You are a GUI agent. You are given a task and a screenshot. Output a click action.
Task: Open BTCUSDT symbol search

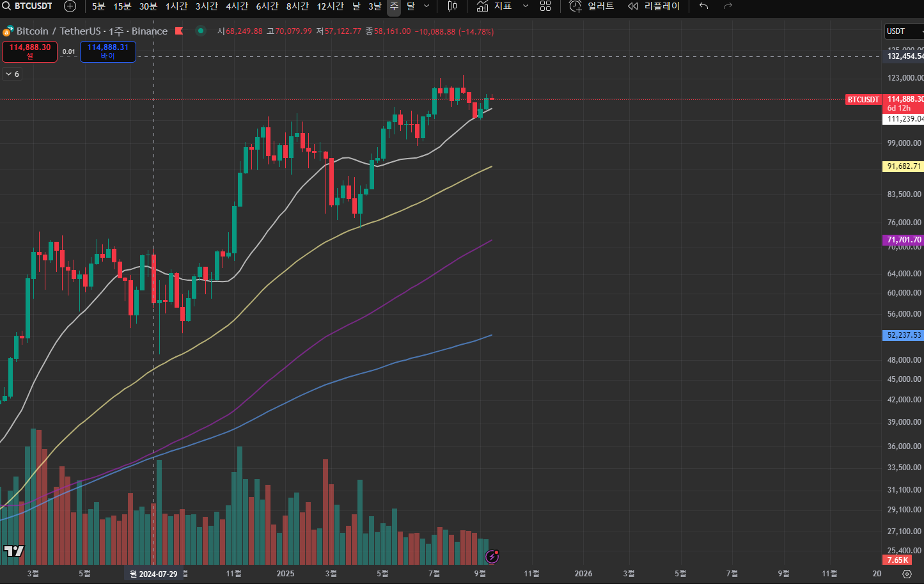point(28,6)
